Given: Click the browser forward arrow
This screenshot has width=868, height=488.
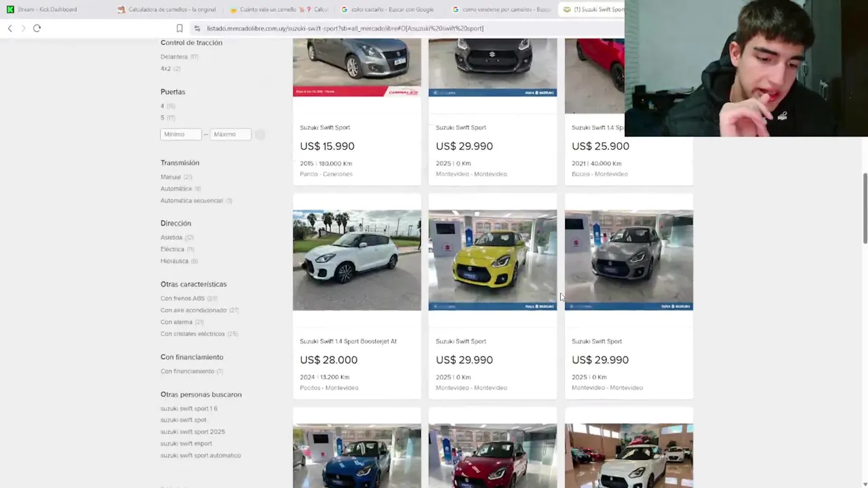Looking at the screenshot, I should coord(23,28).
